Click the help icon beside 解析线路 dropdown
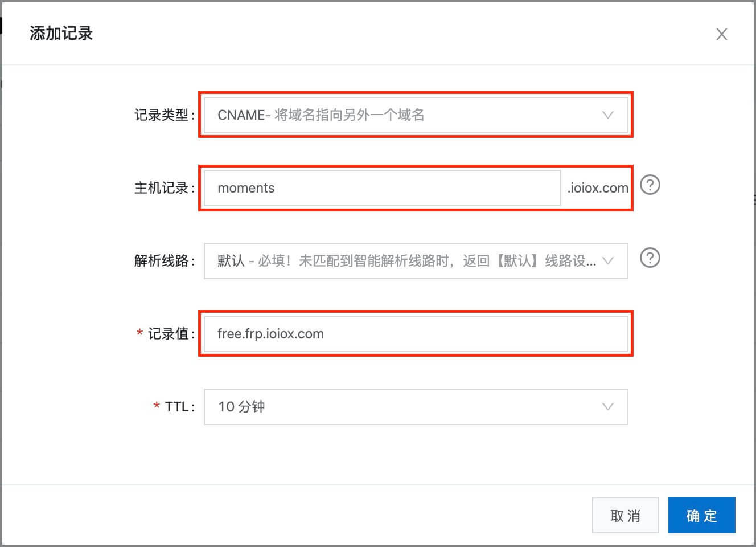The height and width of the screenshot is (547, 756). tap(650, 258)
